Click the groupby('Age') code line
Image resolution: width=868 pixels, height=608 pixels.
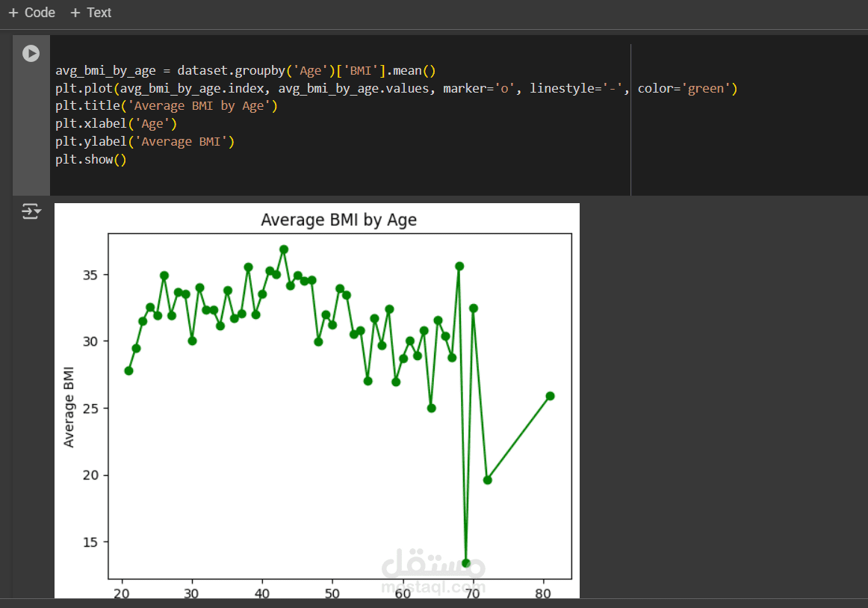245,71
